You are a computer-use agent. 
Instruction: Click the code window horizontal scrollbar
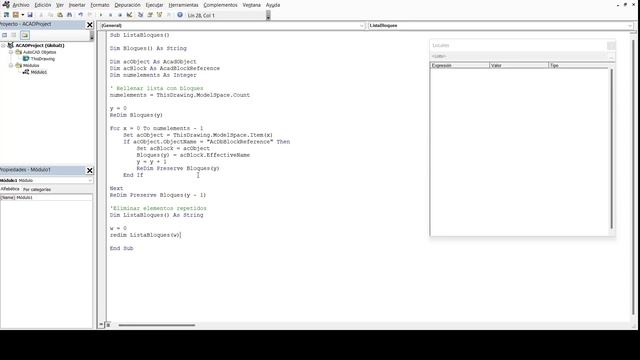(157, 325)
